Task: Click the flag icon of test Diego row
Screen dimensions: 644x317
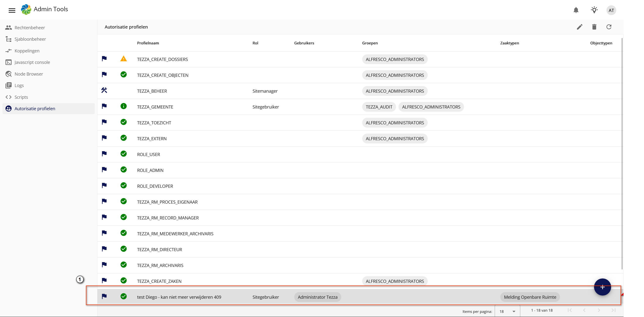Action: 104,297
